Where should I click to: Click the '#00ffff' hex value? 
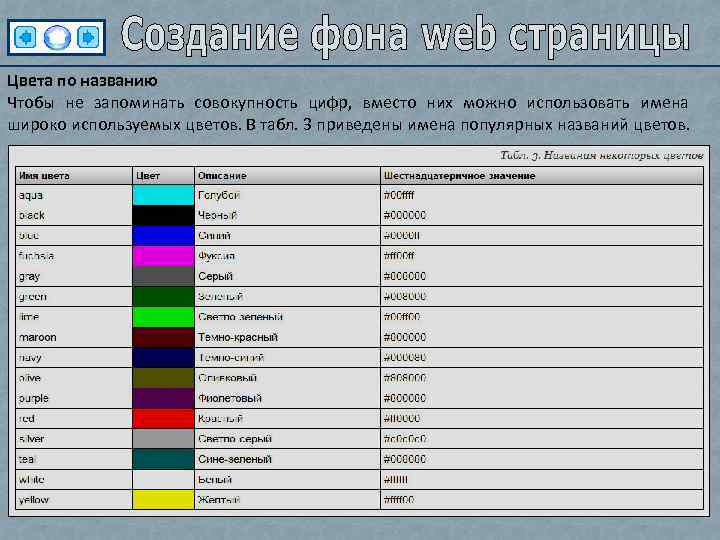399,195
